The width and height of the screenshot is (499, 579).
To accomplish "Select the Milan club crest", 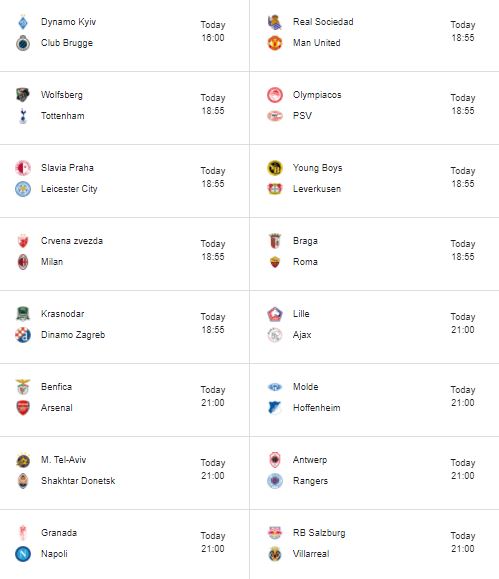I will 23,262.
